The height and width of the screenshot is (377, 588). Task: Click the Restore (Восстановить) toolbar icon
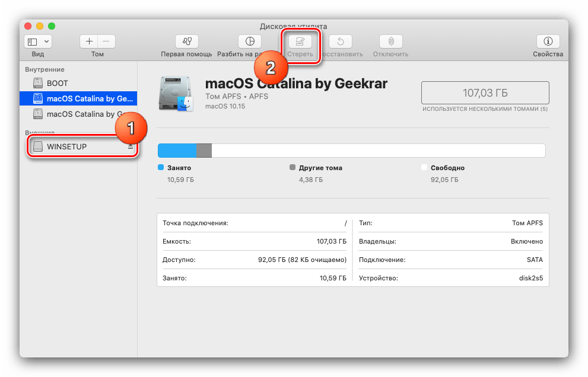point(341,41)
